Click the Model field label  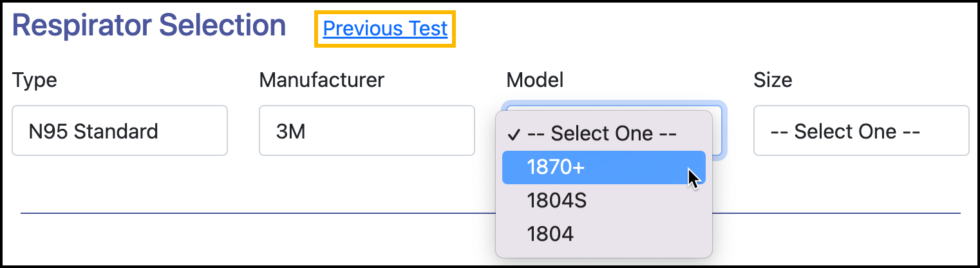tap(535, 80)
